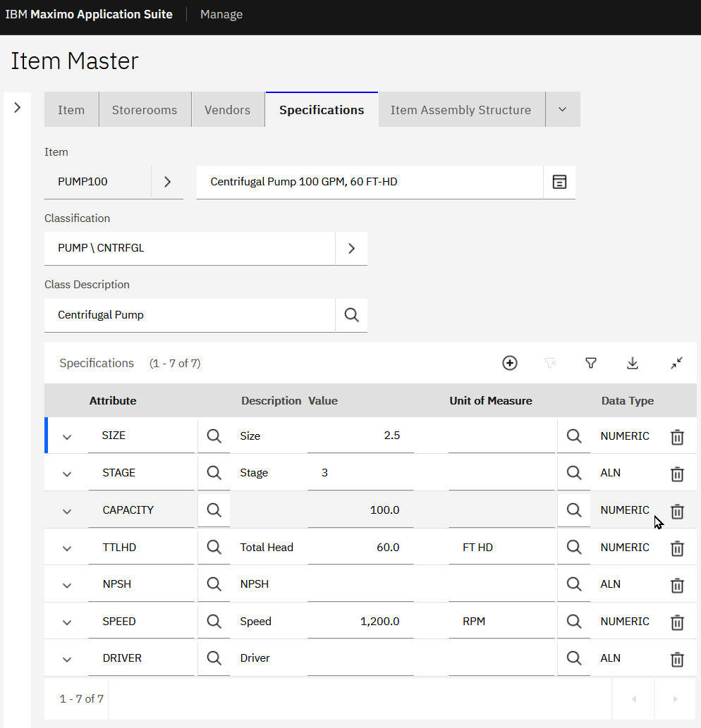Screen dimensions: 701x728
Task: Delete the TTLHD specification row
Action: click(x=677, y=548)
